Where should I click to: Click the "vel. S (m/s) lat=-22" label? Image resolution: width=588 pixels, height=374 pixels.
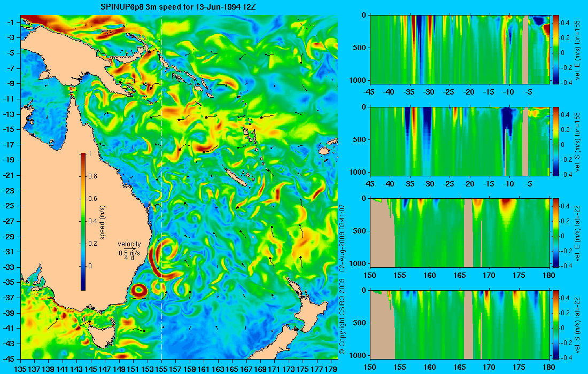tap(578, 324)
